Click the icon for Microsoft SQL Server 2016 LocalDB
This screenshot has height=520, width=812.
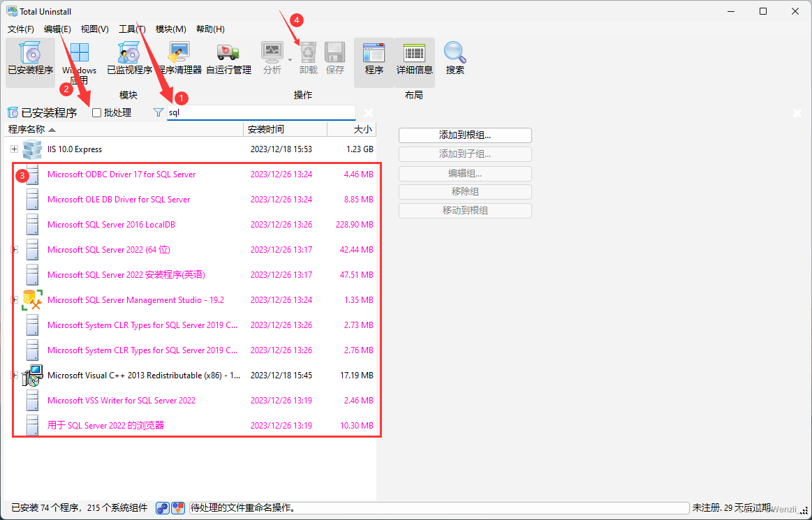pos(32,225)
